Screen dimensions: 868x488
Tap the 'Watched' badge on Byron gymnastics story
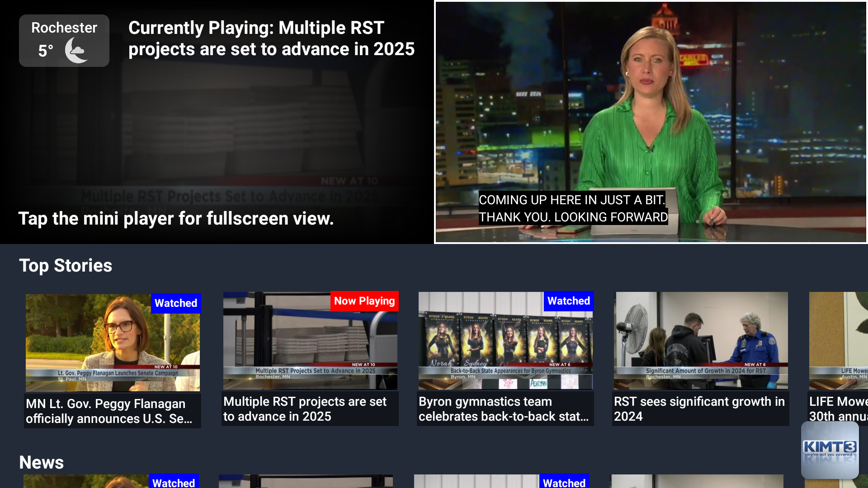(x=568, y=301)
